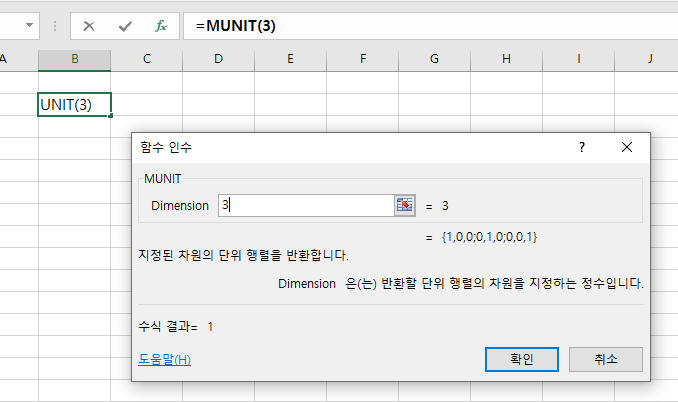Viewport: 678px width, 402px height.
Task: Select column C header
Action: pos(146,59)
